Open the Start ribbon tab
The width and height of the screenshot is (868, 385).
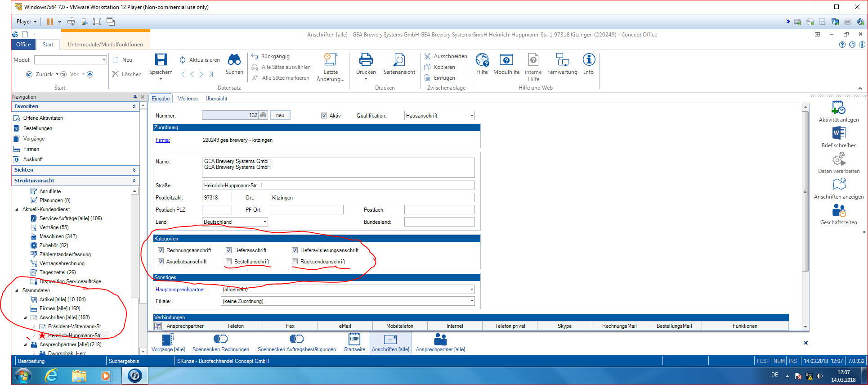click(x=48, y=45)
